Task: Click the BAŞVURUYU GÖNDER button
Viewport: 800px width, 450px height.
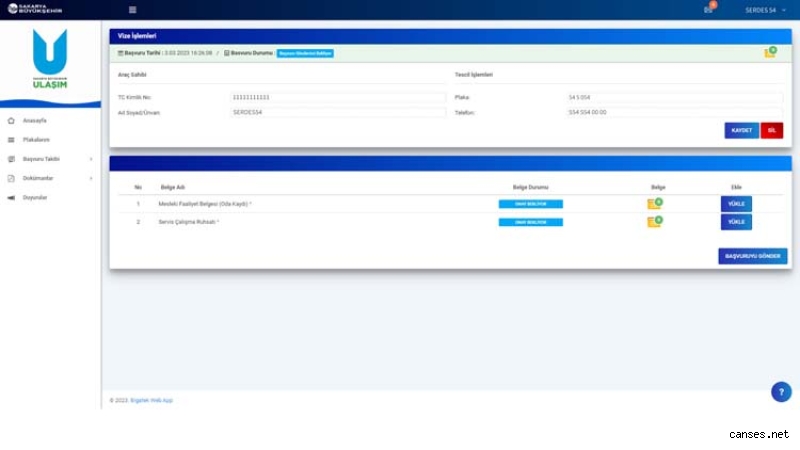Action: [x=752, y=256]
